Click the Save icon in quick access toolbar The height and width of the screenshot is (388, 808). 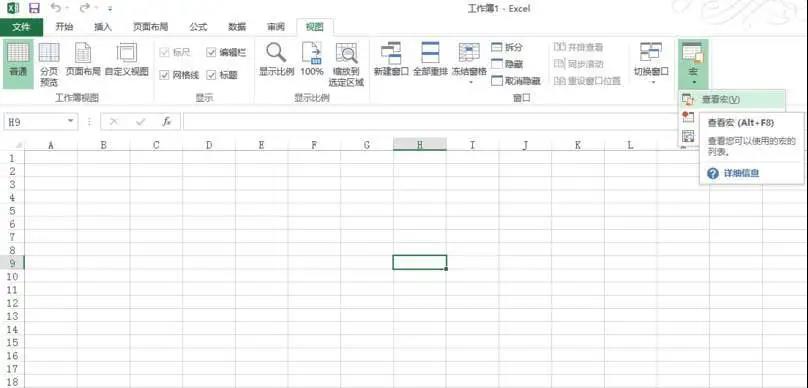pos(34,8)
